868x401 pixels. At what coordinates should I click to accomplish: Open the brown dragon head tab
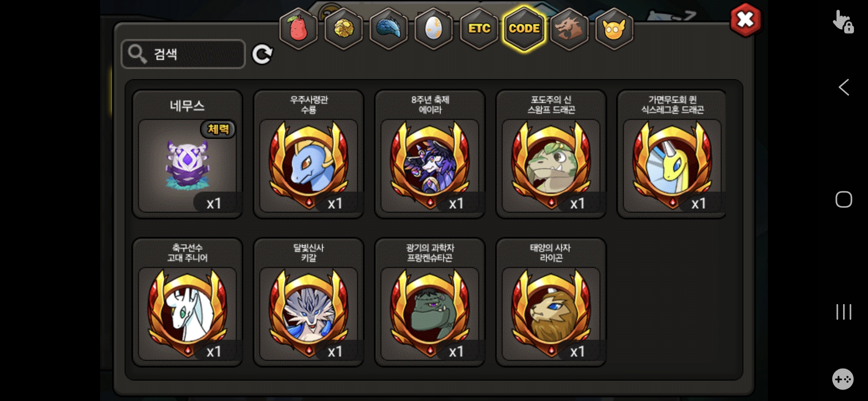click(x=569, y=29)
